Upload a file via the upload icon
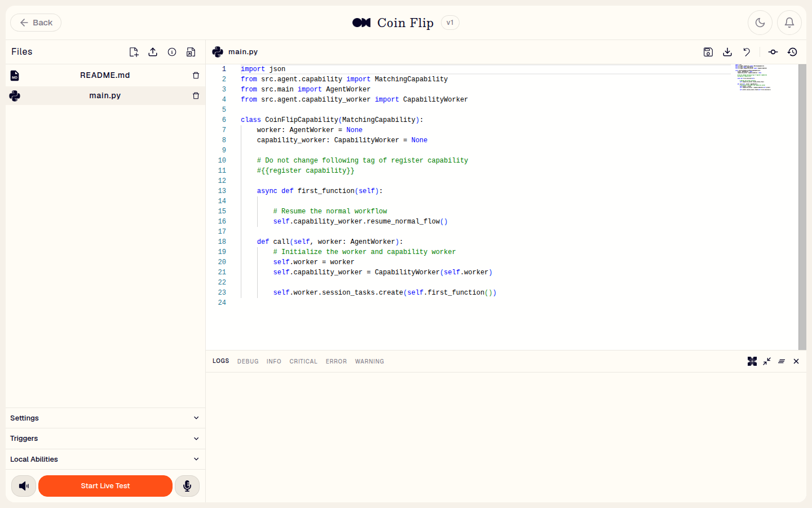This screenshot has height=508, width=812. (x=153, y=52)
